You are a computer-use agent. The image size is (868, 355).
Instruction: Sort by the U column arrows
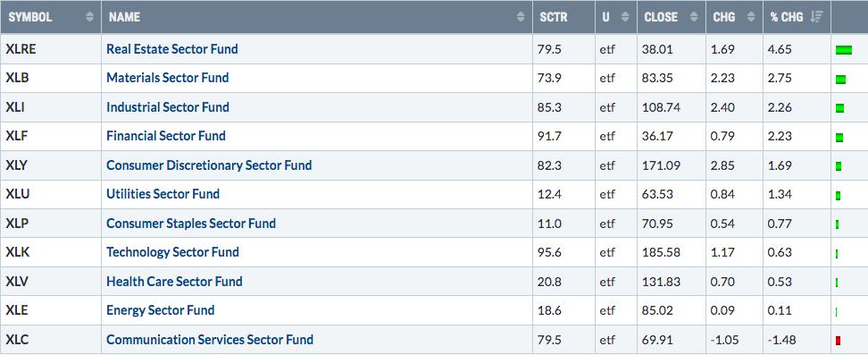pos(625,17)
